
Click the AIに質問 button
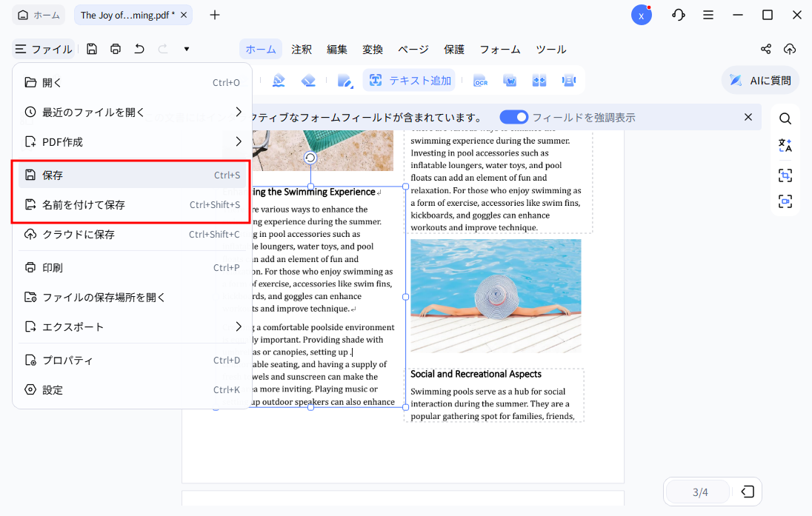tap(760, 81)
